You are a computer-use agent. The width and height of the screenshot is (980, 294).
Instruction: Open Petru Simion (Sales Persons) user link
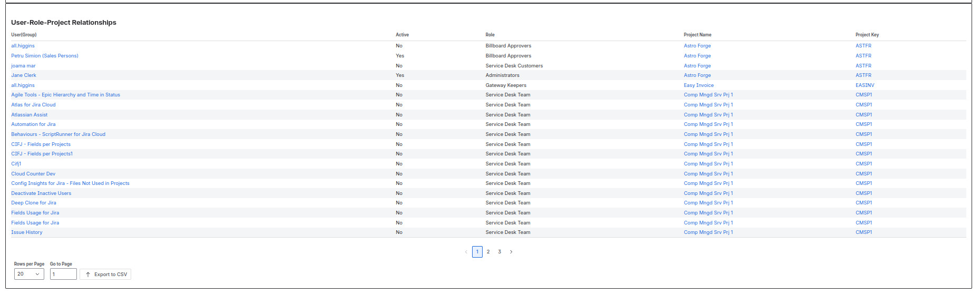45,56
